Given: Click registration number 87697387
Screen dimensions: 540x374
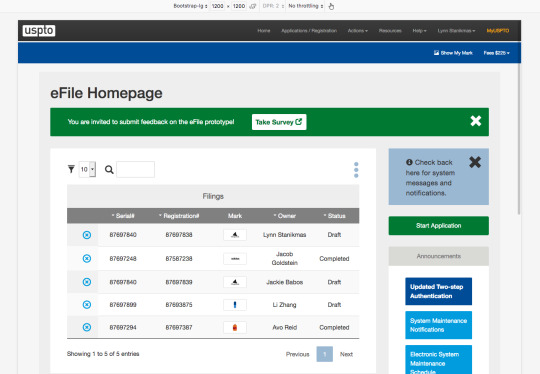Looking at the screenshot, I should (179, 328).
